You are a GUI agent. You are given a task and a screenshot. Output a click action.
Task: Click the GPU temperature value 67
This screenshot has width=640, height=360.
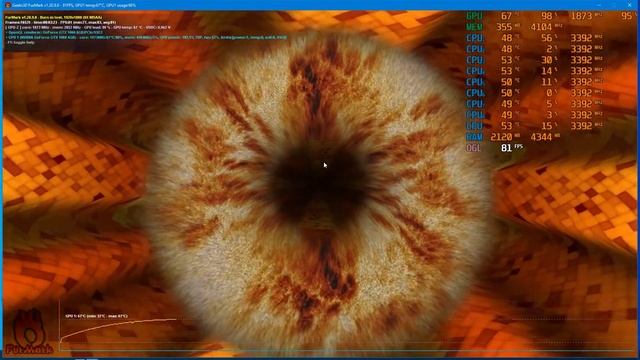506,16
